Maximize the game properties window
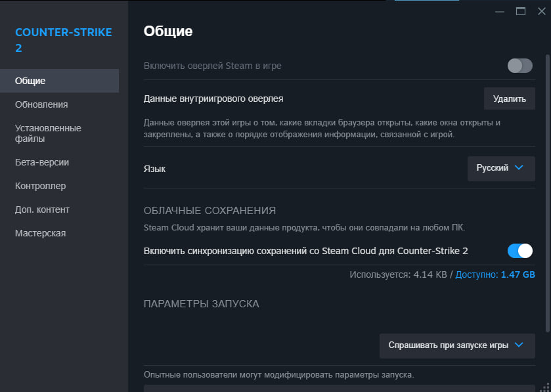This screenshot has width=551, height=392. point(521,11)
